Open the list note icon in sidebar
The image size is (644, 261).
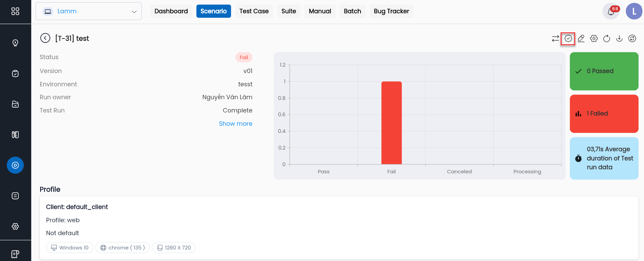pos(15,196)
